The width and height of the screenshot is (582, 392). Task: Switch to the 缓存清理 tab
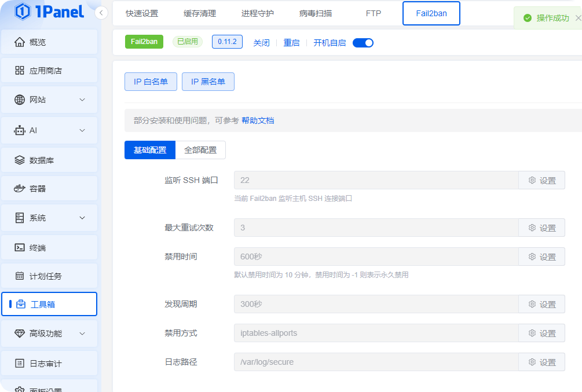pos(200,13)
